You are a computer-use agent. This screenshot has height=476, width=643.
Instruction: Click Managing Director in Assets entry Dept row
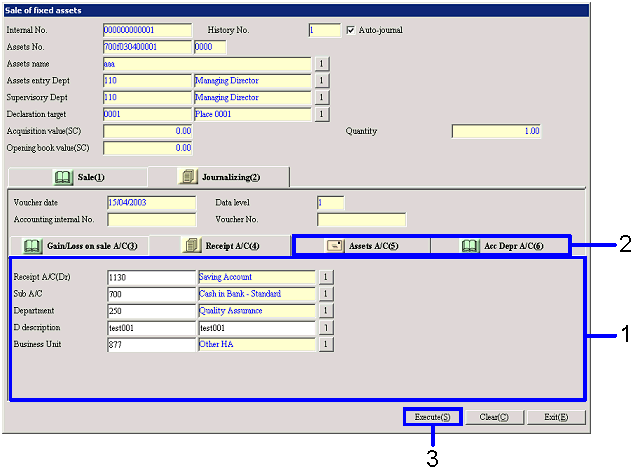coord(227,81)
